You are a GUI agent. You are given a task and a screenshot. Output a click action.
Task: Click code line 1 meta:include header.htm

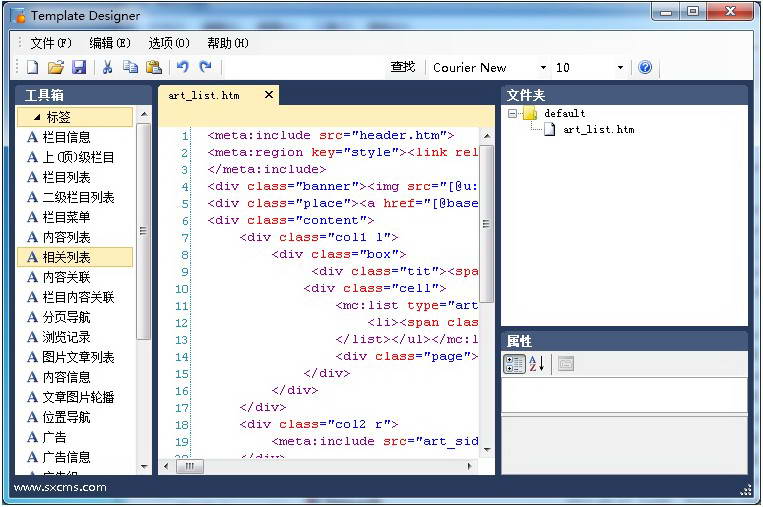[x=330, y=135]
